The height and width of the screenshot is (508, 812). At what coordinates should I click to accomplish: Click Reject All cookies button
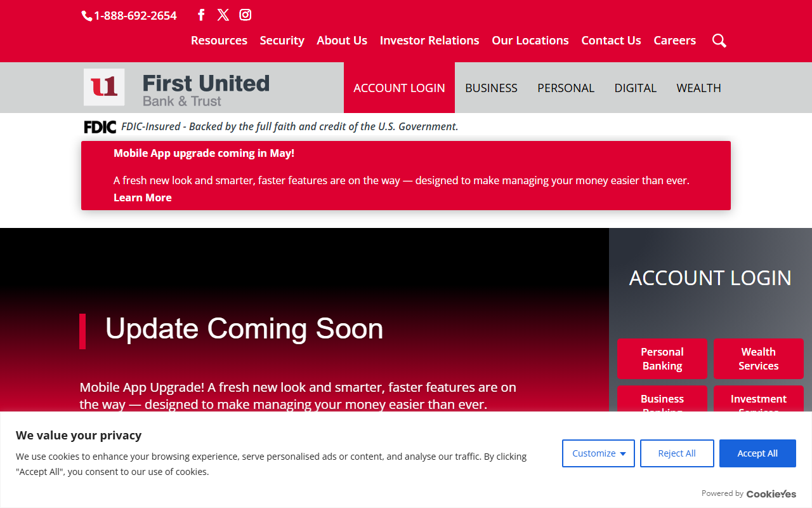click(677, 453)
